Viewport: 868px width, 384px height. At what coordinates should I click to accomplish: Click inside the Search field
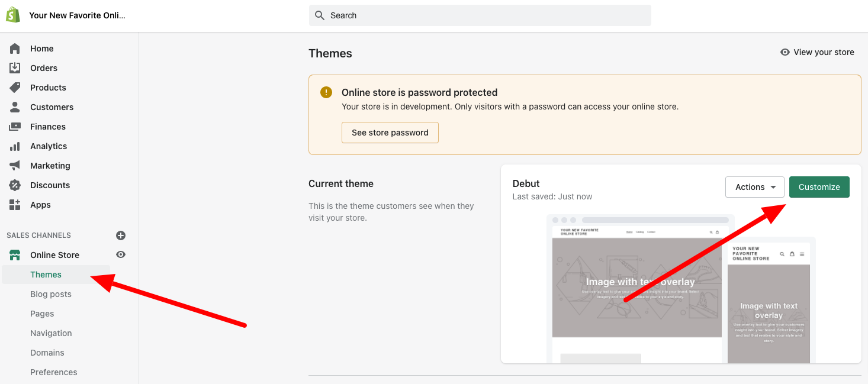[480, 15]
